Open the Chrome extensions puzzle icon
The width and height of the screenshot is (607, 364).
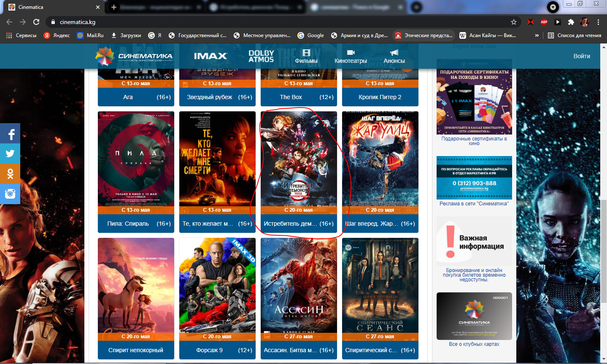571,22
